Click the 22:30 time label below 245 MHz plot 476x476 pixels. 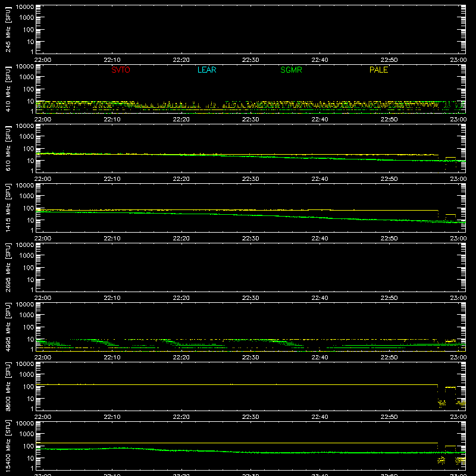pos(250,60)
